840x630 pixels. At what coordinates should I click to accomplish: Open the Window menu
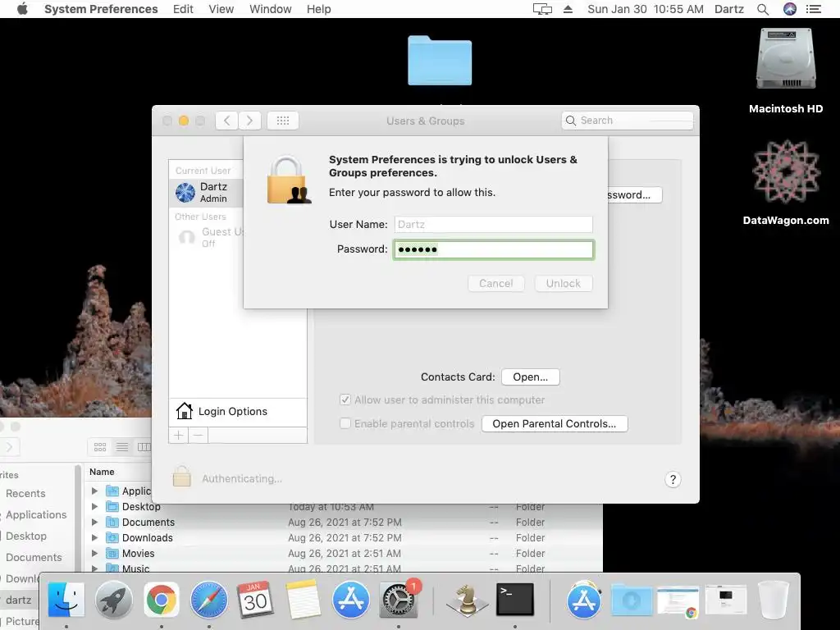(271, 9)
